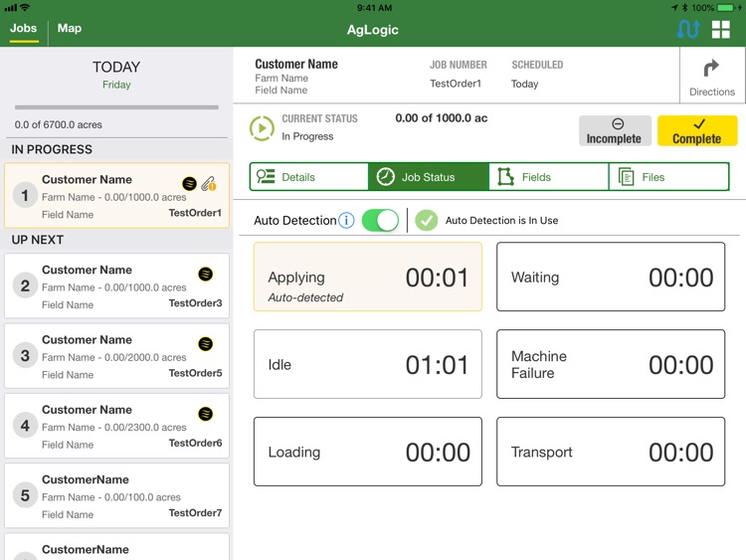Image resolution: width=746 pixels, height=560 pixels.
Task: Select the Transport status tile
Action: point(611,452)
